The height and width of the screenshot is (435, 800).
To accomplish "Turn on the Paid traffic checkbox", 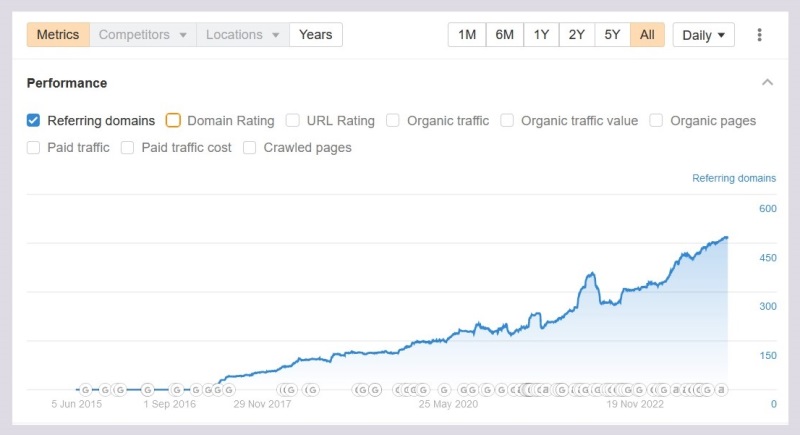I will tap(34, 148).
